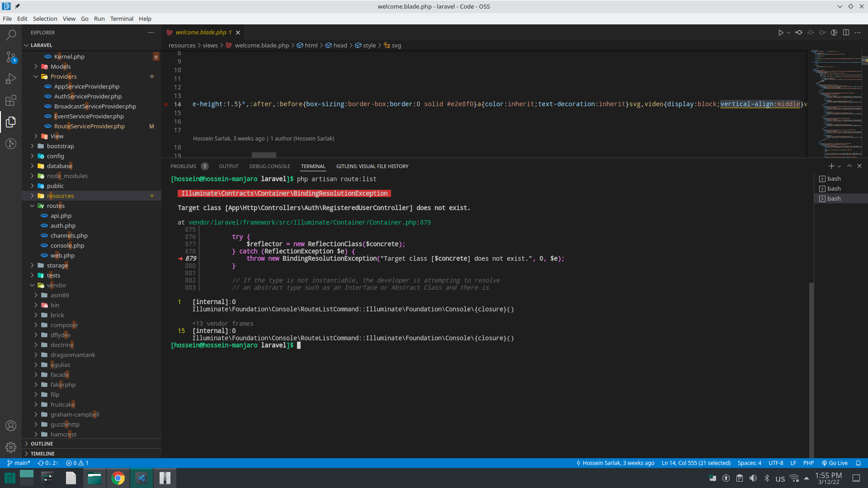Click PHP language mode in status bar

point(808,463)
